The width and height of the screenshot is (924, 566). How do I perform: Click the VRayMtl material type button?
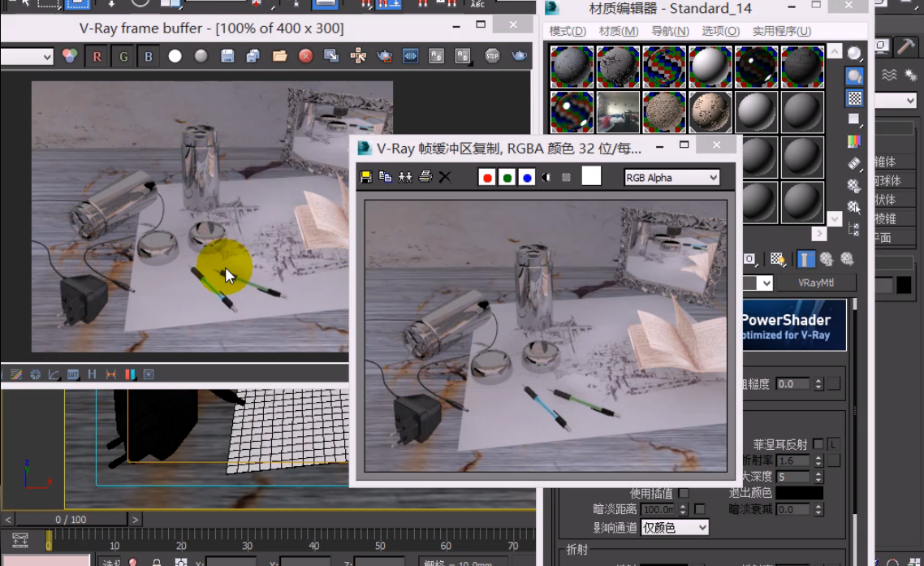816,283
